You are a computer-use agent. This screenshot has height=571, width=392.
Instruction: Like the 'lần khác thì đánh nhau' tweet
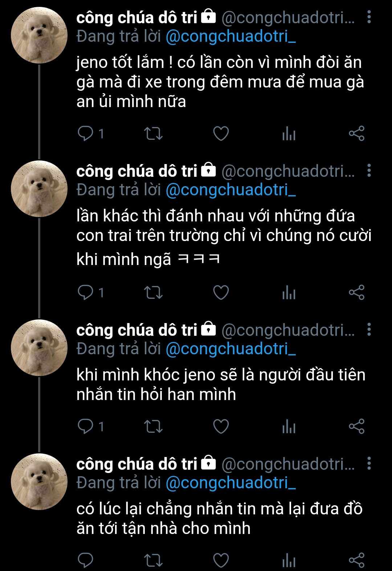(221, 293)
